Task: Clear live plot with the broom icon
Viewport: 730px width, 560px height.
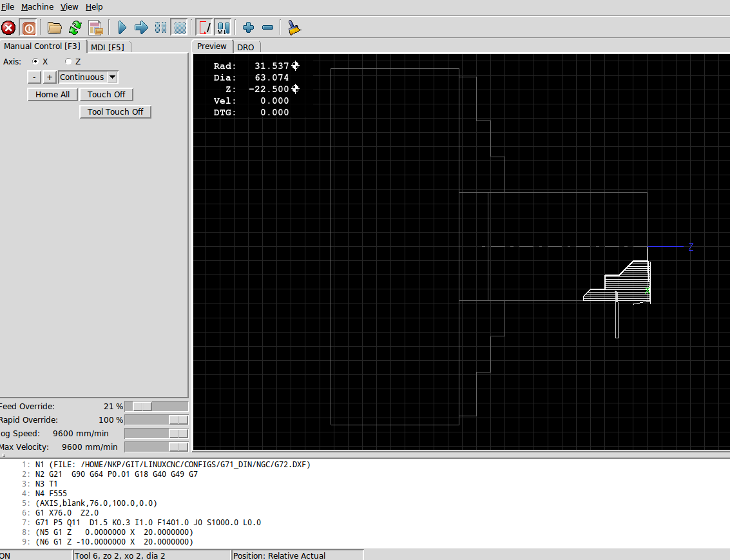Action: pyautogui.click(x=294, y=28)
